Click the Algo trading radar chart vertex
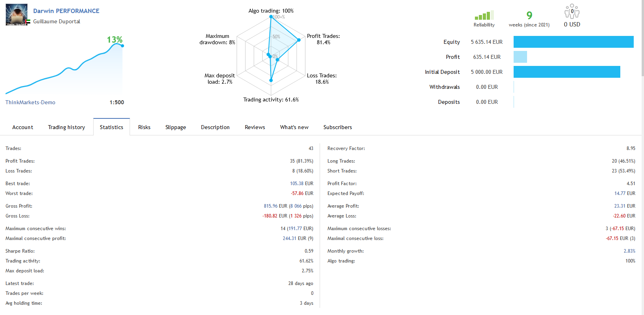 (271, 17)
